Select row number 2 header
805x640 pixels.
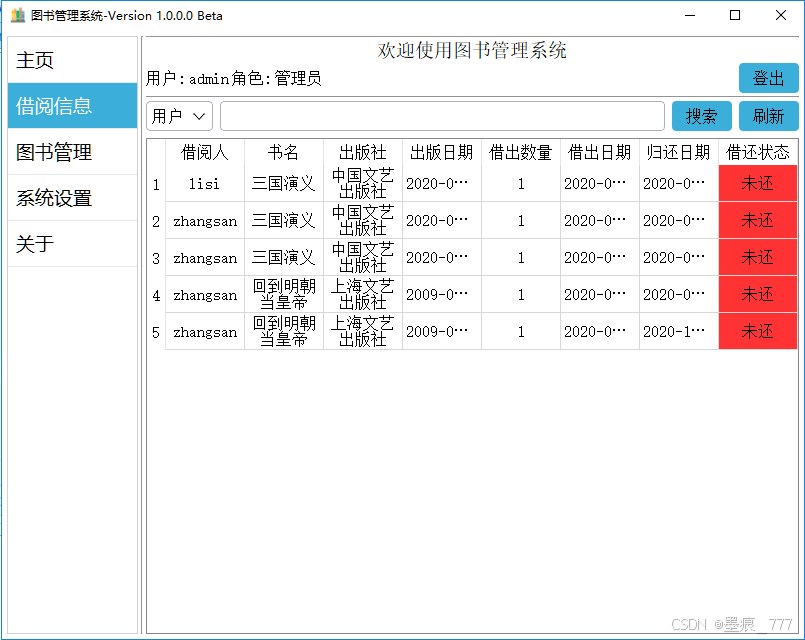tap(156, 221)
